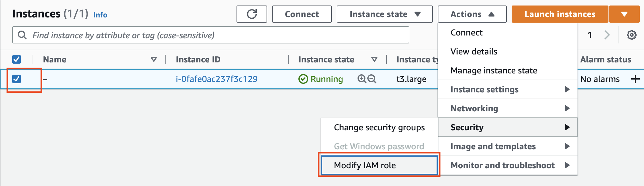Sort by the Name column arrow
644x186 pixels.
[154, 59]
